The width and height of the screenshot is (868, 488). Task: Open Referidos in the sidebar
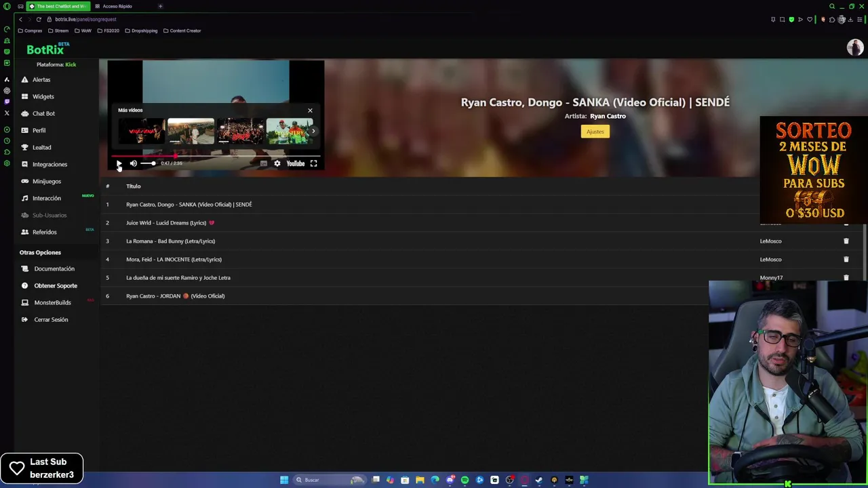[x=44, y=232]
